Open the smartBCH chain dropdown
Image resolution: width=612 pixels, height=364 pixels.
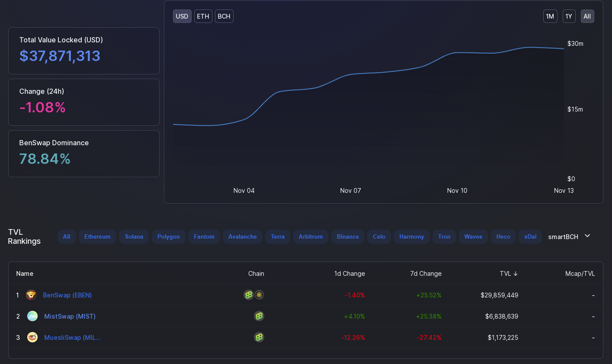pyautogui.click(x=569, y=236)
